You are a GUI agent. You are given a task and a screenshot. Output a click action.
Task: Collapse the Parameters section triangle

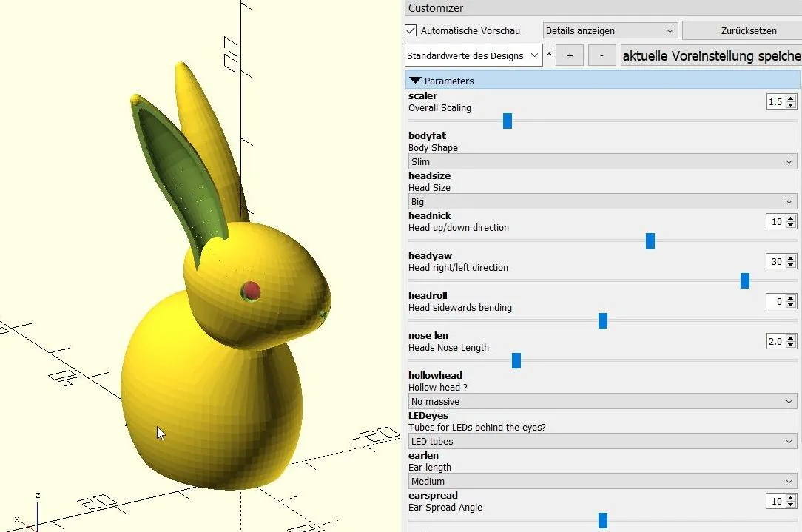tap(415, 81)
